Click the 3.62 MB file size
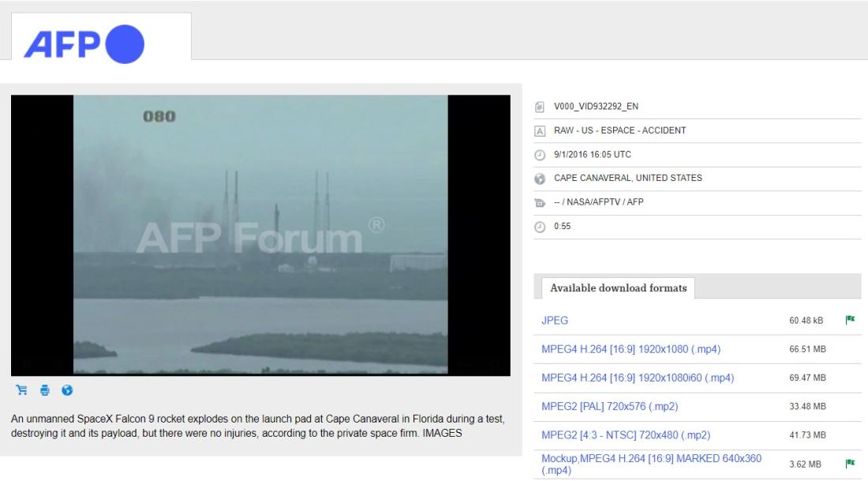The height and width of the screenshot is (481, 868). pos(806,464)
